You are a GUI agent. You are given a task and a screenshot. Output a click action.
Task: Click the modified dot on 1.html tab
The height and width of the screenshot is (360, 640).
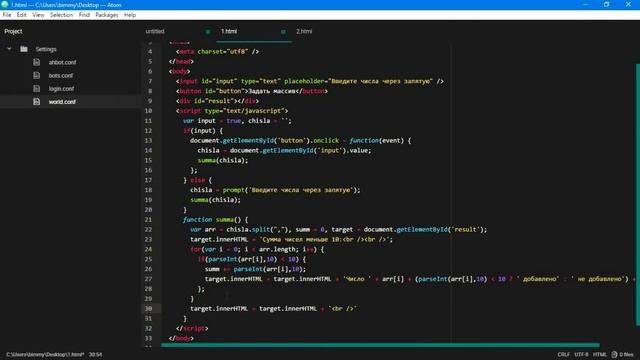[283, 32]
